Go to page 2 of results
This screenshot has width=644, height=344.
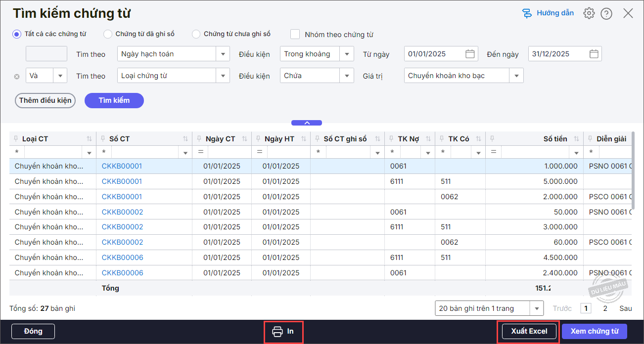(x=605, y=308)
